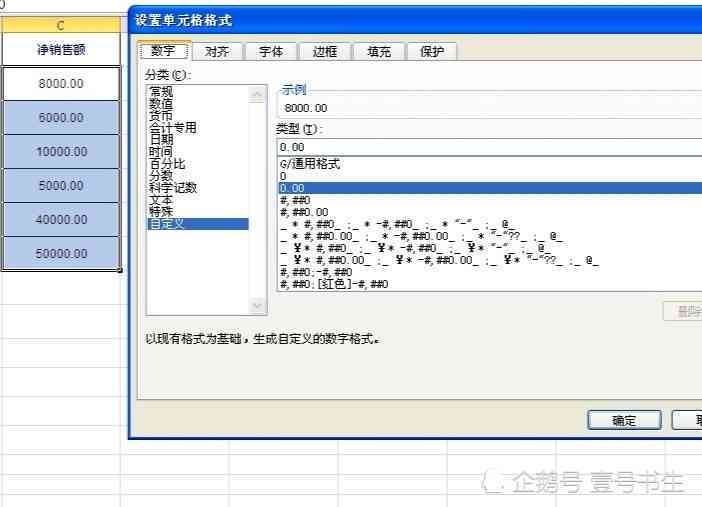Click the 净销售额 header cell
The image size is (702, 507).
61,49
